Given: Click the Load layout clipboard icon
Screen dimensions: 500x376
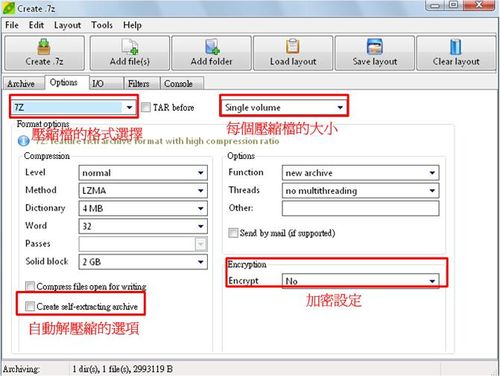Looking at the screenshot, I should tap(293, 46).
